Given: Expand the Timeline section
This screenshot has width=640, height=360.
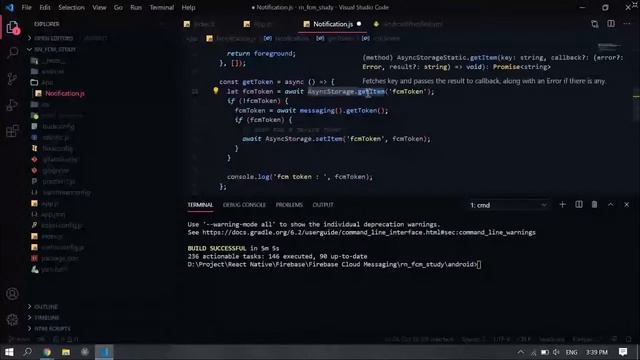Looking at the screenshot, I should (47, 318).
